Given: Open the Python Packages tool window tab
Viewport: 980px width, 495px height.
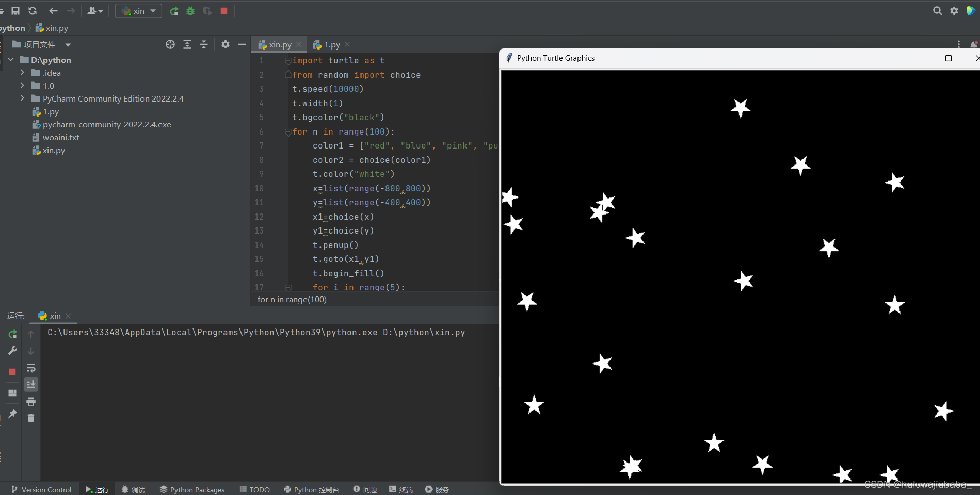Looking at the screenshot, I should pyautogui.click(x=192, y=489).
